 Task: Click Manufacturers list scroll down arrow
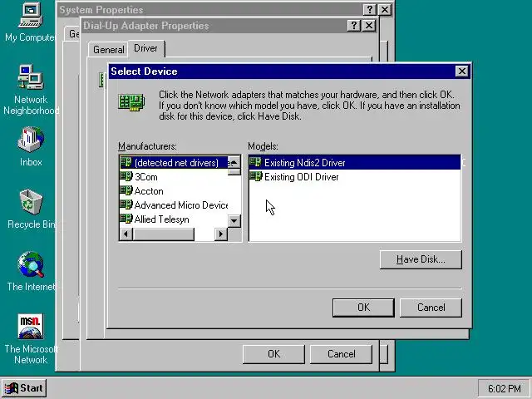[234, 221]
